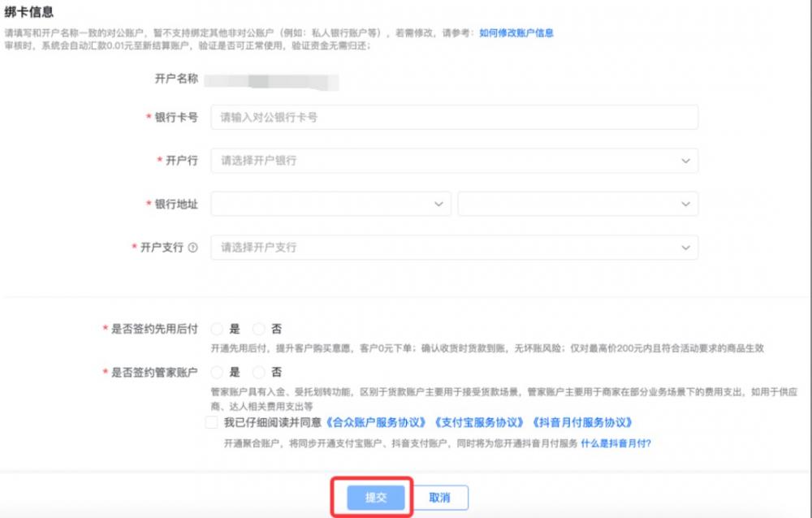This screenshot has height=518, width=812.
Task: Open the 如何修改账户信息 help link
Action: [516, 33]
